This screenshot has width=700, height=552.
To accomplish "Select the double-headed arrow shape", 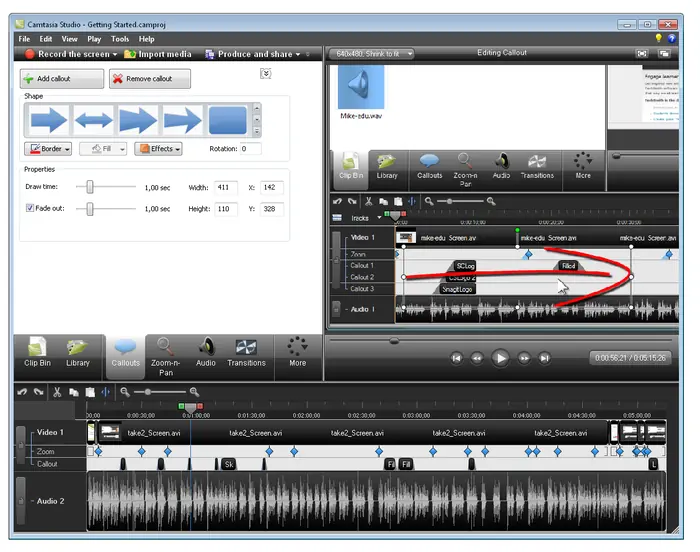I will (x=93, y=120).
